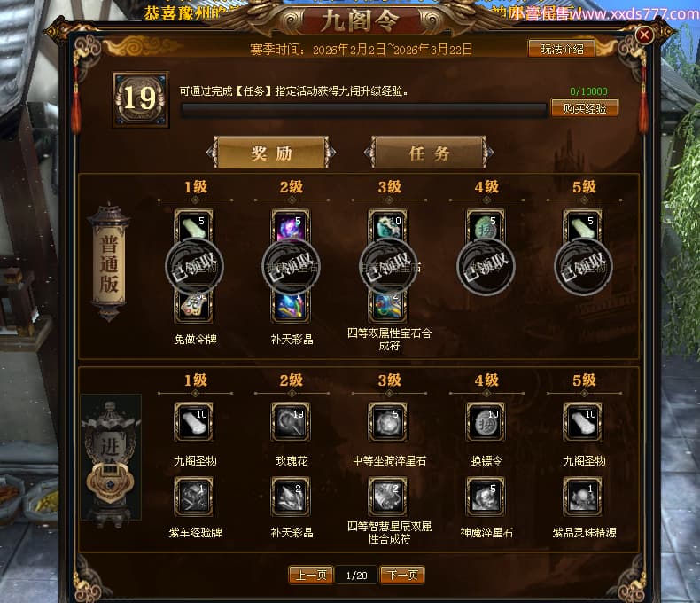
Task: Select the advanced 换镖令 reward icon
Action: 486,422
